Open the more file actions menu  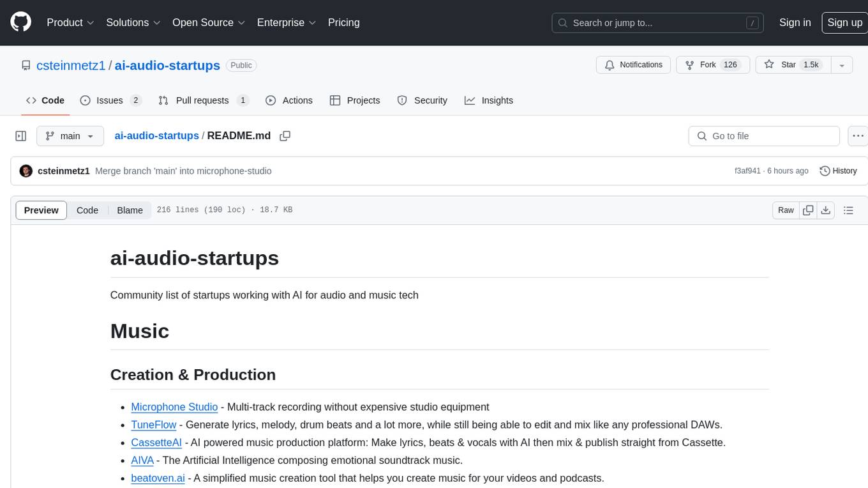(858, 136)
